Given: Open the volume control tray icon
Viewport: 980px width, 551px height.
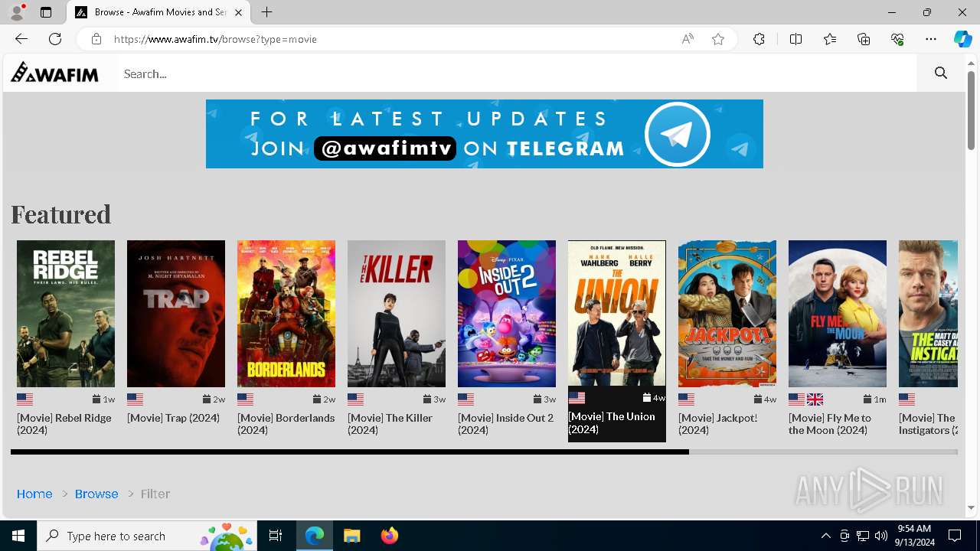Looking at the screenshot, I should click(x=881, y=536).
